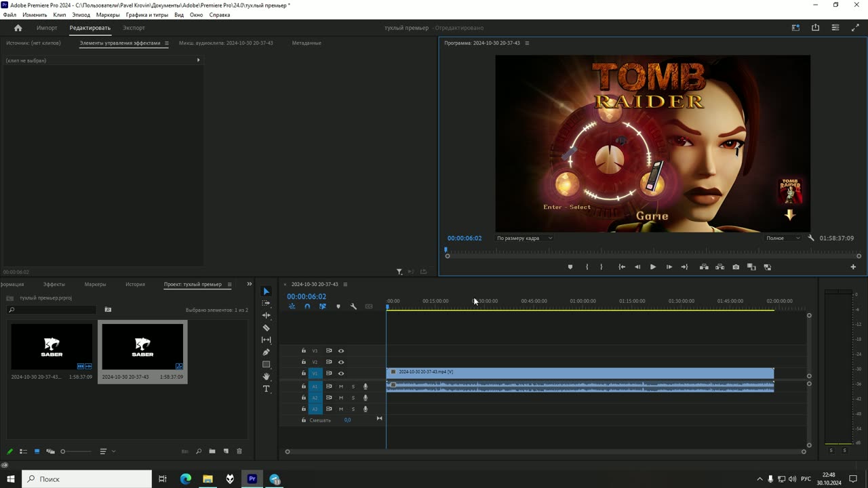Open button editor plus icon
The height and width of the screenshot is (488, 868).
coord(853,267)
